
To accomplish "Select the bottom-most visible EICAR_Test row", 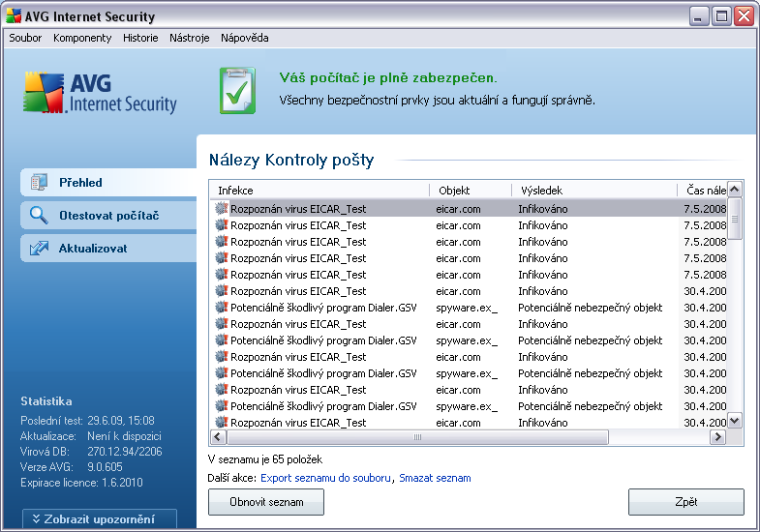I will coord(469,423).
